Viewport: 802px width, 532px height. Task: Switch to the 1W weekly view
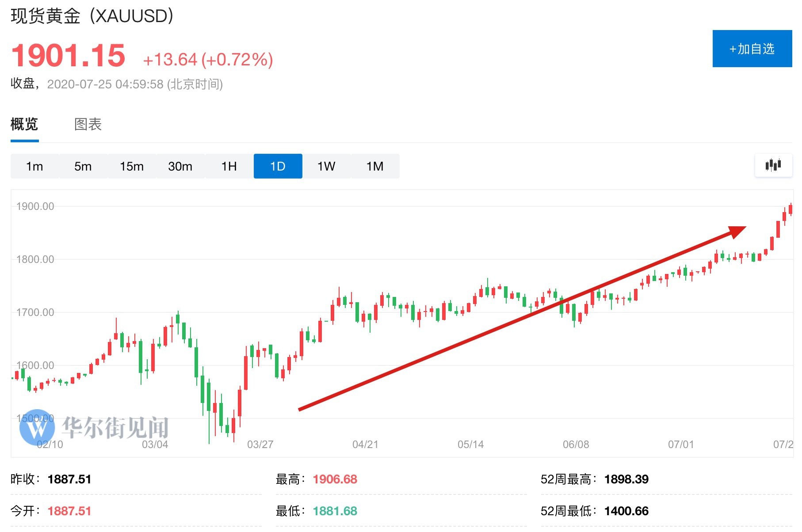[x=326, y=166]
